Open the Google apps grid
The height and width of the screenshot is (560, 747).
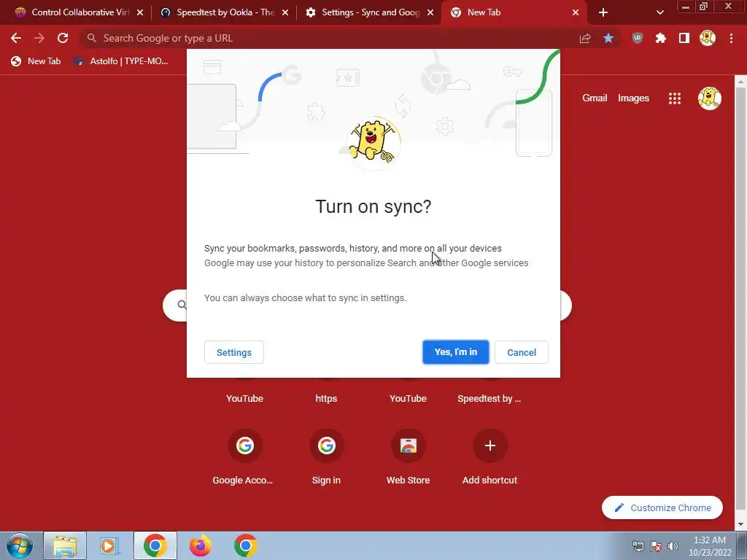pyautogui.click(x=674, y=98)
